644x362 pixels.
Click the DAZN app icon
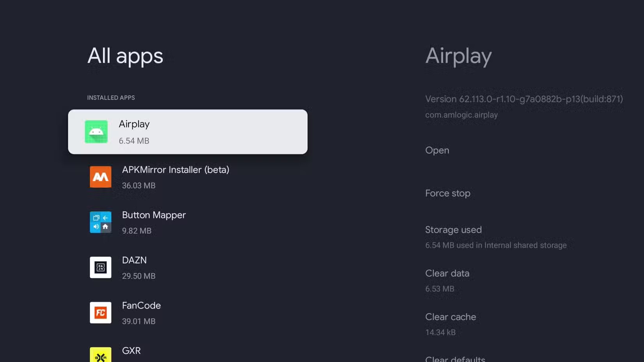point(100,268)
